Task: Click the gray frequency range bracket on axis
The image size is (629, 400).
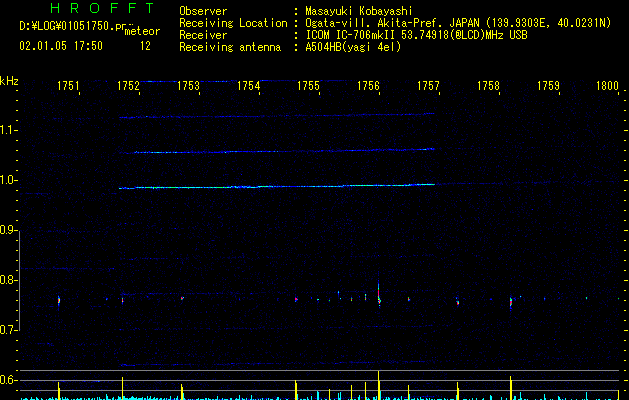Action: (x=19, y=280)
